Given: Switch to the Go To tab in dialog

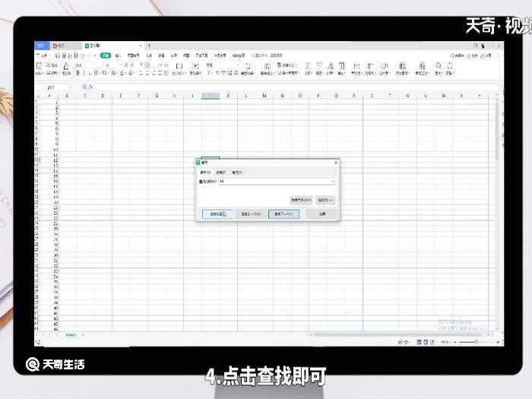Looking at the screenshot, I should tap(237, 173).
